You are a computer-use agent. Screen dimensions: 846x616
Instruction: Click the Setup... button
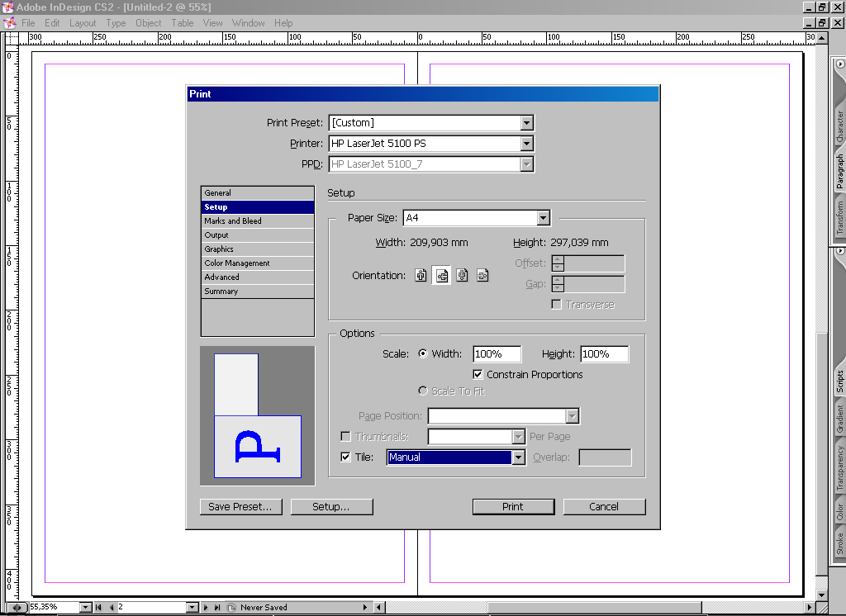coord(331,506)
